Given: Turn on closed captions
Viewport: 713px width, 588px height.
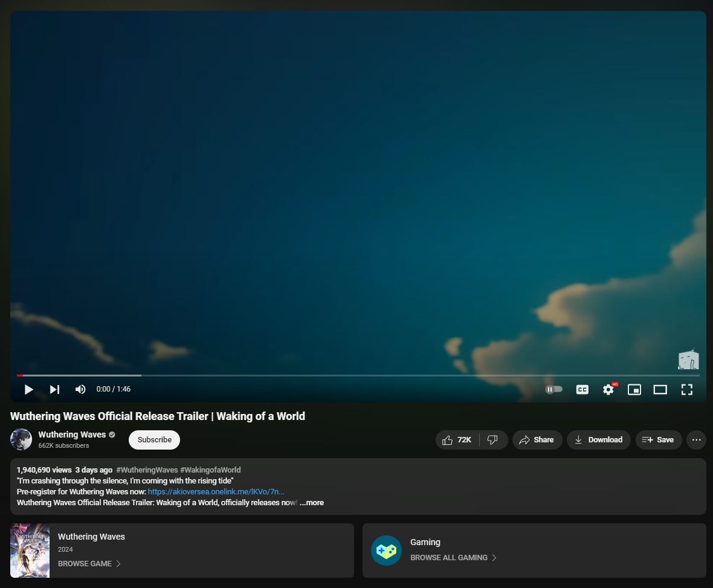Looking at the screenshot, I should 582,389.
